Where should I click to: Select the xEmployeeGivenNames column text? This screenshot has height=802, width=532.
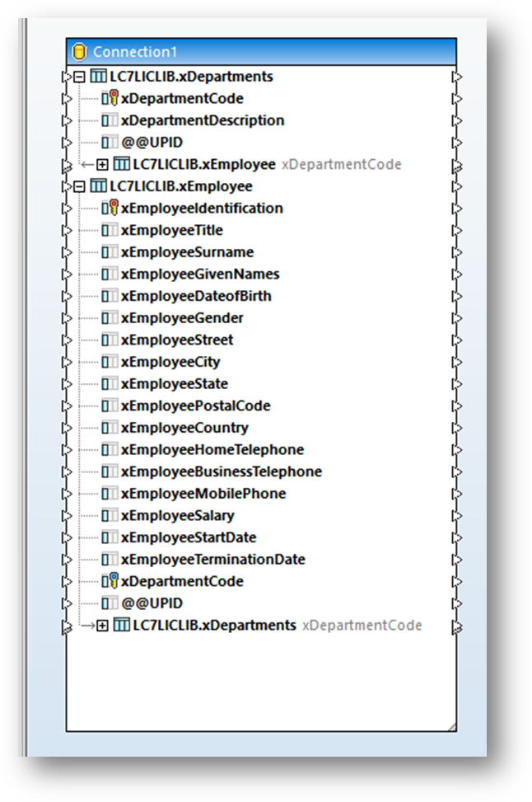200,274
